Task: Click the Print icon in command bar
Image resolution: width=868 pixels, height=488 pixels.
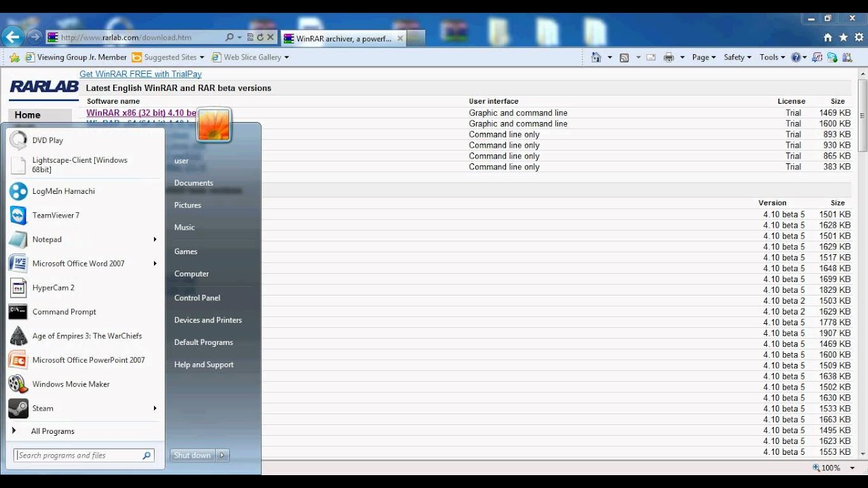Action: (669, 58)
